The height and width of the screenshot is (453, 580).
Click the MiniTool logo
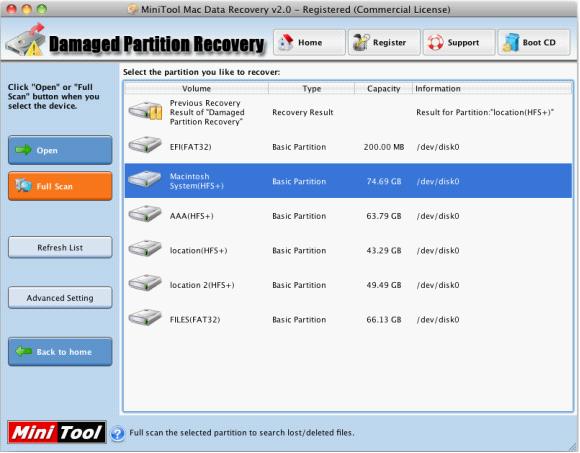(x=57, y=432)
